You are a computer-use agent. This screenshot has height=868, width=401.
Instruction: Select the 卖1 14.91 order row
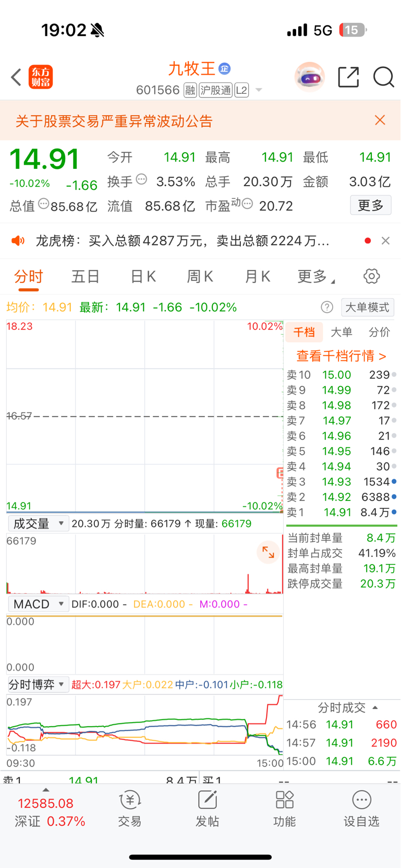[x=342, y=512]
